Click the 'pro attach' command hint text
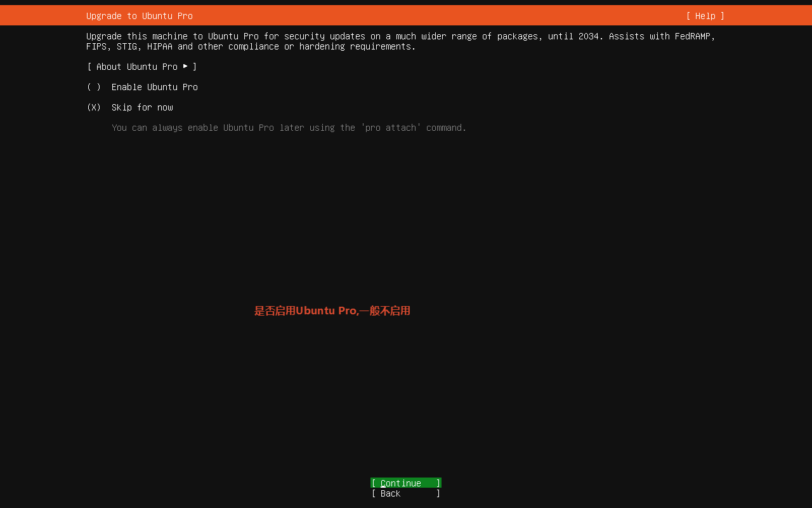The height and width of the screenshot is (508, 812). [x=289, y=128]
